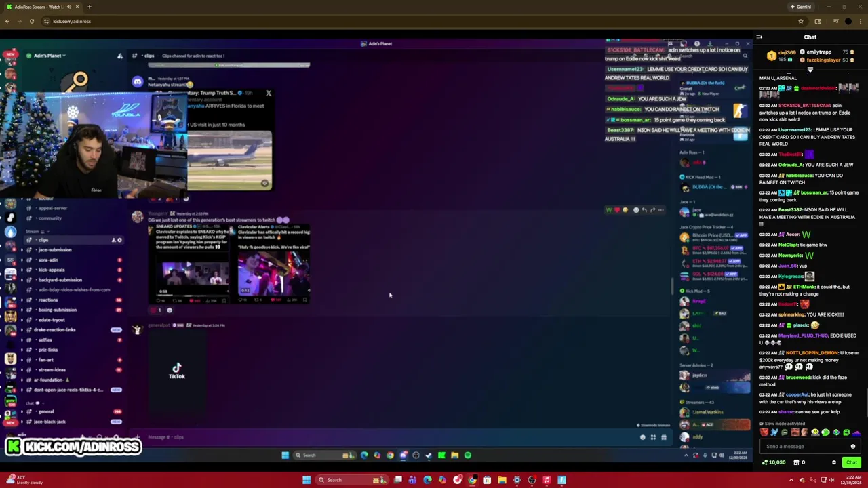
Task: Open the Gemini button in Chrome
Action: tap(801, 7)
